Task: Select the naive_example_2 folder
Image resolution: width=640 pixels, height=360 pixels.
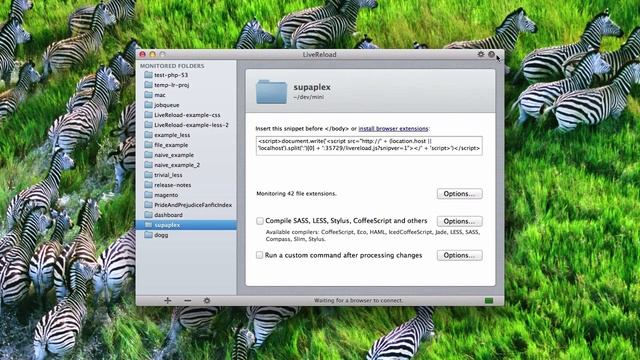Action: [x=186, y=165]
